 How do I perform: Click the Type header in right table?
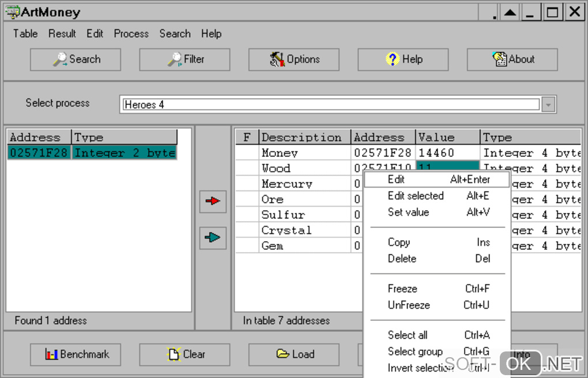pyautogui.click(x=530, y=137)
